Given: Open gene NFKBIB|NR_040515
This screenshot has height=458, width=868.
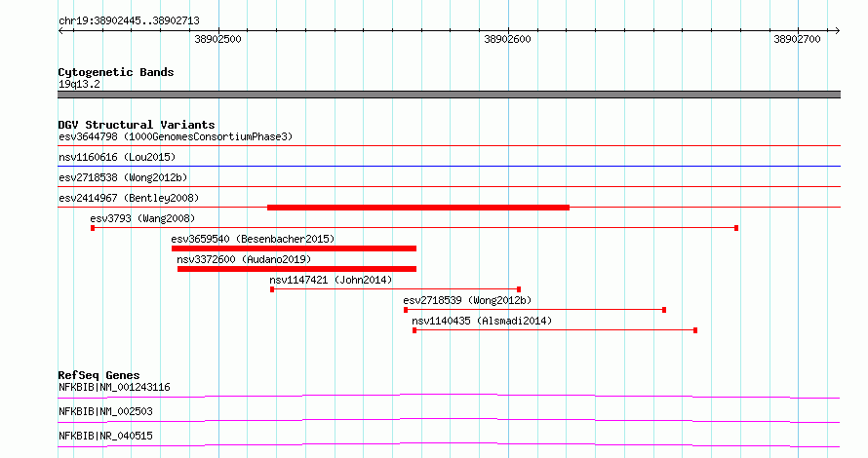Looking at the screenshot, I should (x=105, y=436).
